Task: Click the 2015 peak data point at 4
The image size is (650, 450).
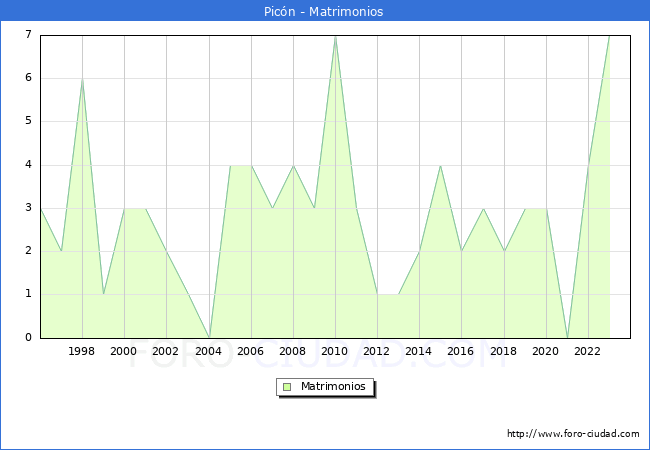Action: coord(440,166)
